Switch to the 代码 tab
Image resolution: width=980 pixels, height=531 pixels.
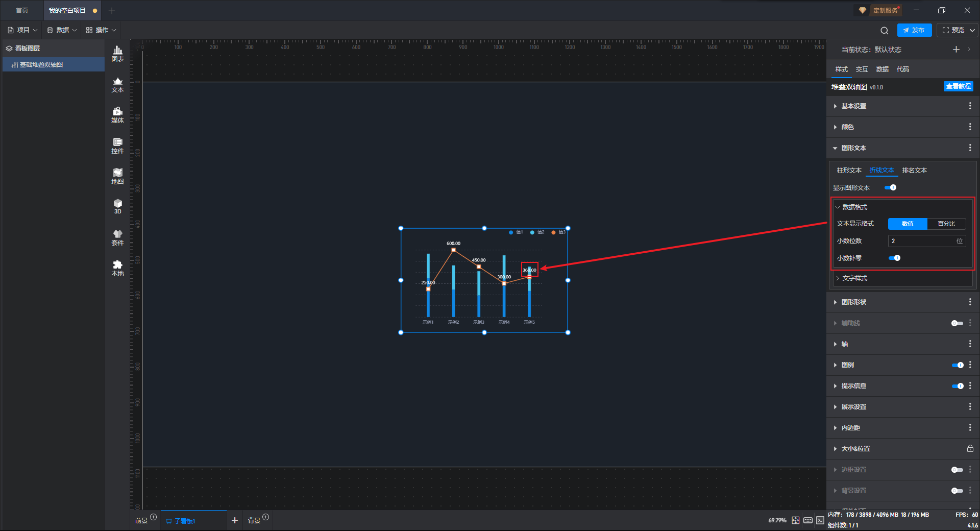point(902,69)
